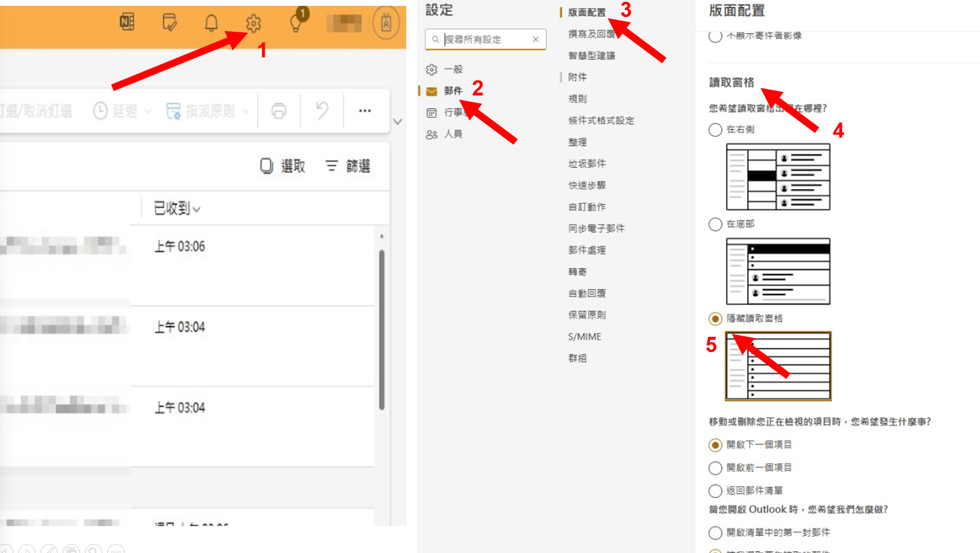This screenshot has width=980, height=553.
Task: Open the OneNote feed icon
Action: [127, 22]
